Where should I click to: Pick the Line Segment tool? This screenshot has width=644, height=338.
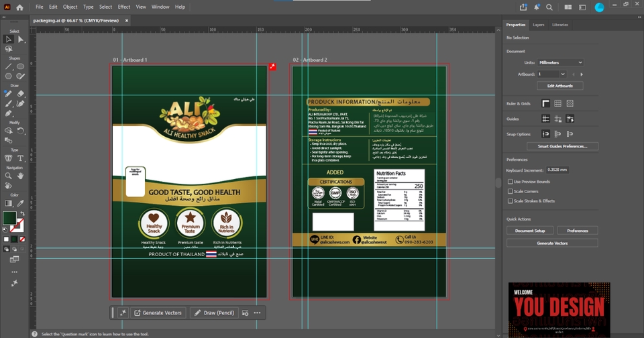tap(8, 66)
